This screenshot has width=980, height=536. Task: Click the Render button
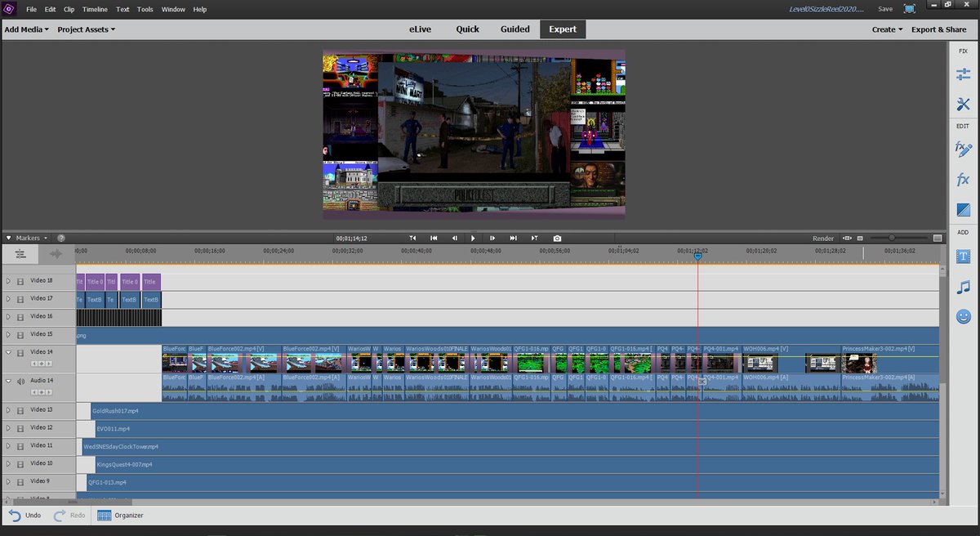click(x=823, y=238)
